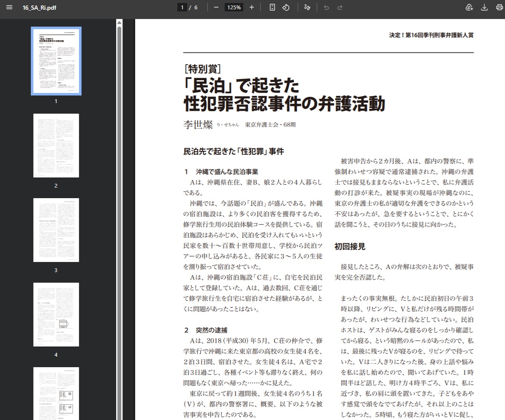Open page 2 thumbnail
Image resolution: width=505 pixels, height=420 pixels.
[x=56, y=145]
